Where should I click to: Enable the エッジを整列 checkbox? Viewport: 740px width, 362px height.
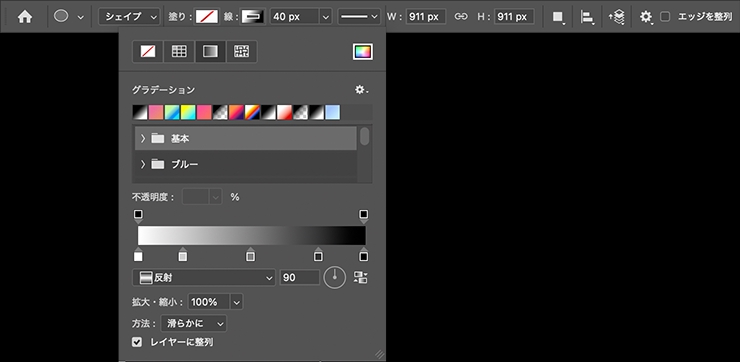point(665,17)
